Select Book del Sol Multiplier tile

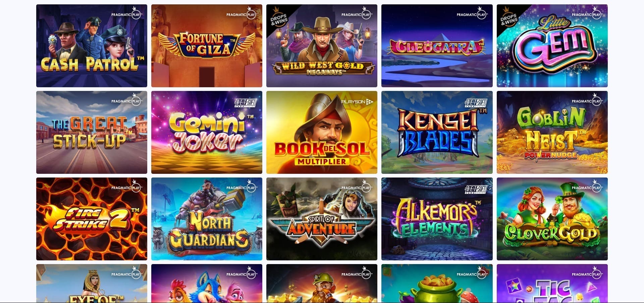[322, 132]
